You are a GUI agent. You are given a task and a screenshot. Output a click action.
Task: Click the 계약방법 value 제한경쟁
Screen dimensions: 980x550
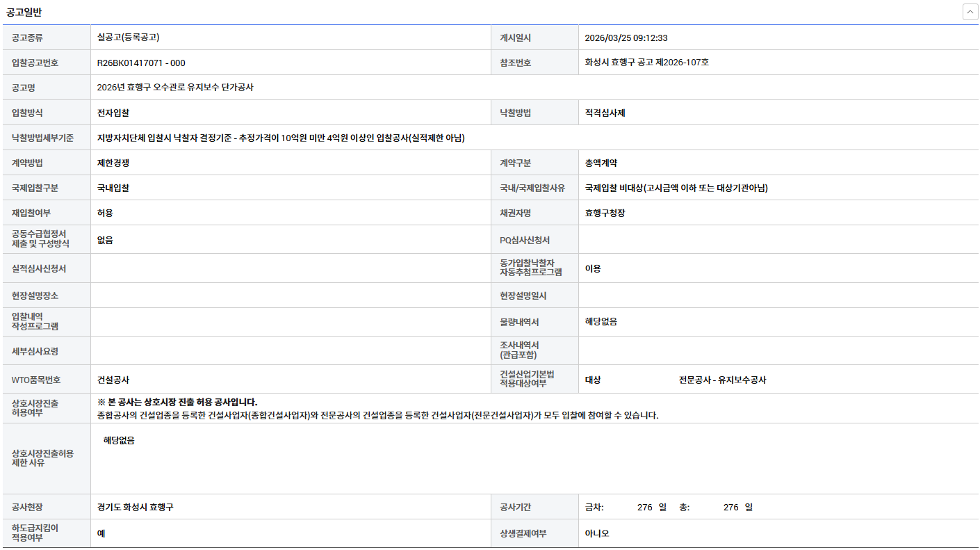[x=113, y=163]
